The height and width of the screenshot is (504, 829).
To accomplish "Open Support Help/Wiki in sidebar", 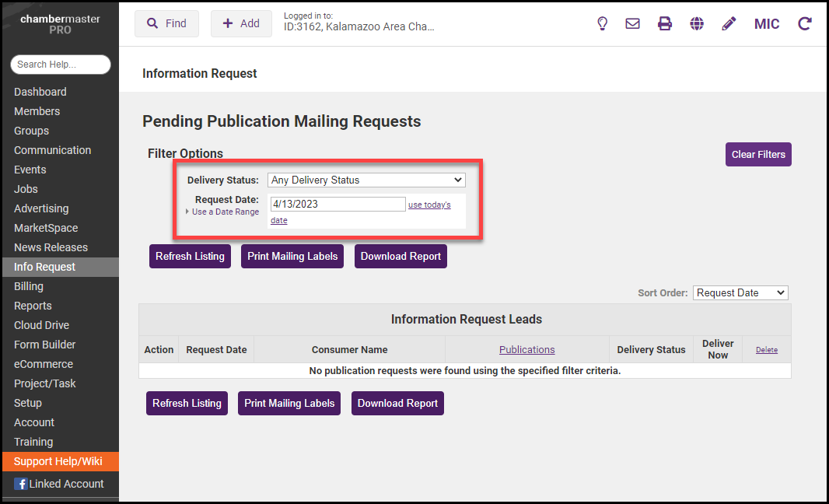I will tap(58, 461).
